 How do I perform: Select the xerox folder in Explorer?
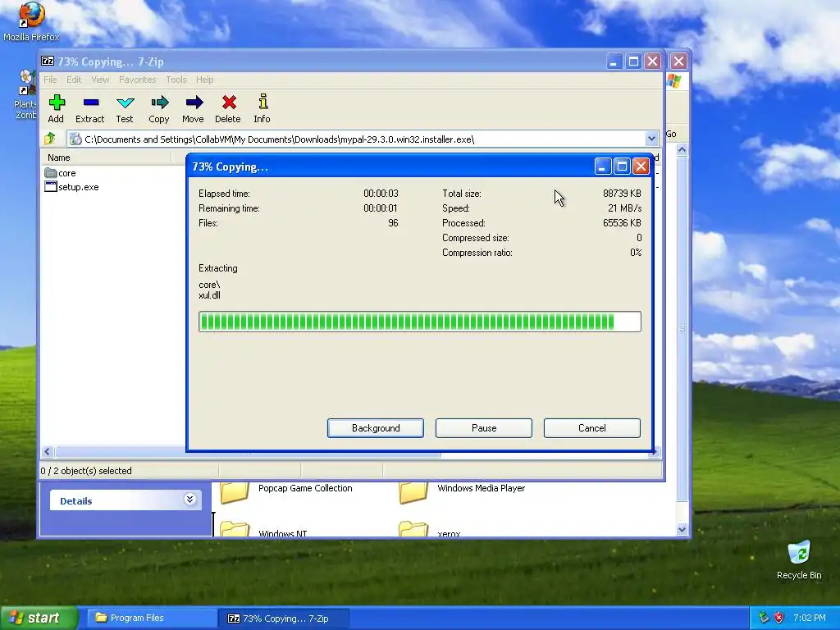pos(430,530)
